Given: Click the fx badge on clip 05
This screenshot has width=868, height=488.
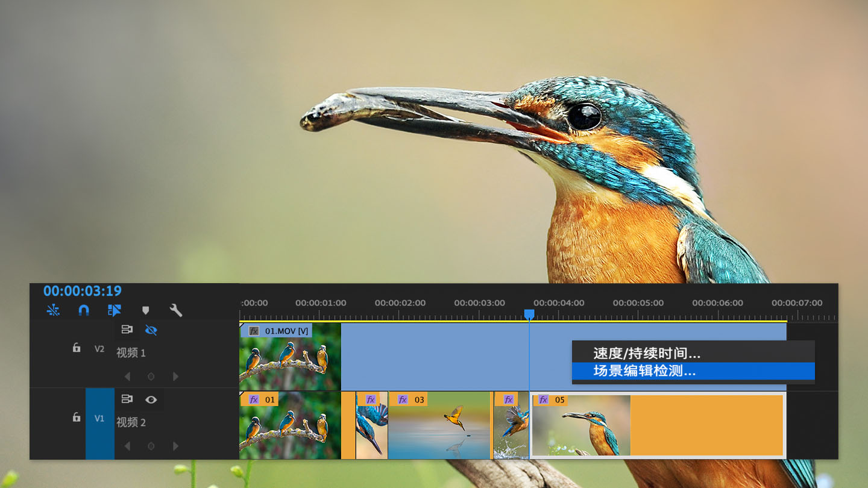Looking at the screenshot, I should (x=544, y=399).
